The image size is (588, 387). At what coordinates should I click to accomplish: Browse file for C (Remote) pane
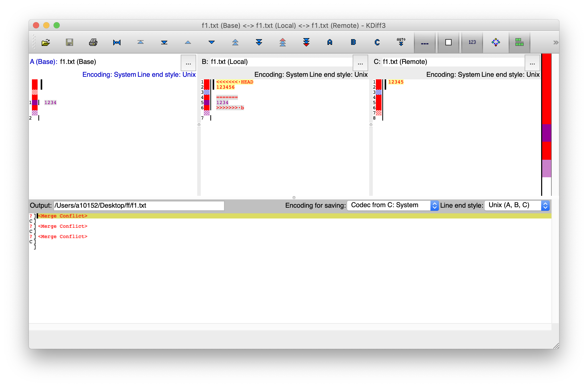(532, 63)
